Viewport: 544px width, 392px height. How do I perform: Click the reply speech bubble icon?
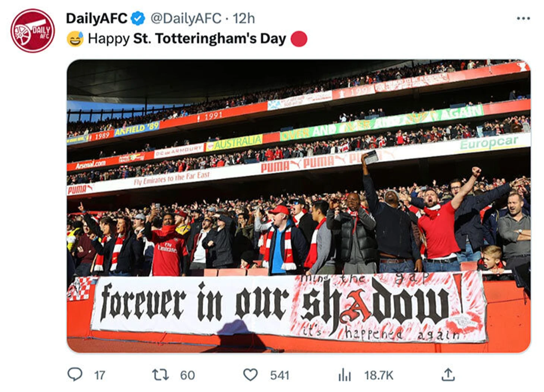[75, 374]
